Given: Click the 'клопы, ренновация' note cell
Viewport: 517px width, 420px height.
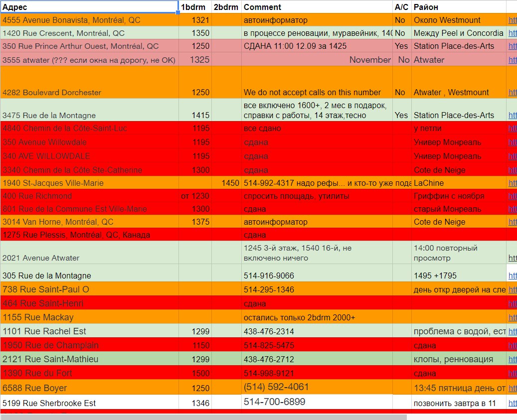Looking at the screenshot, I should [x=459, y=358].
